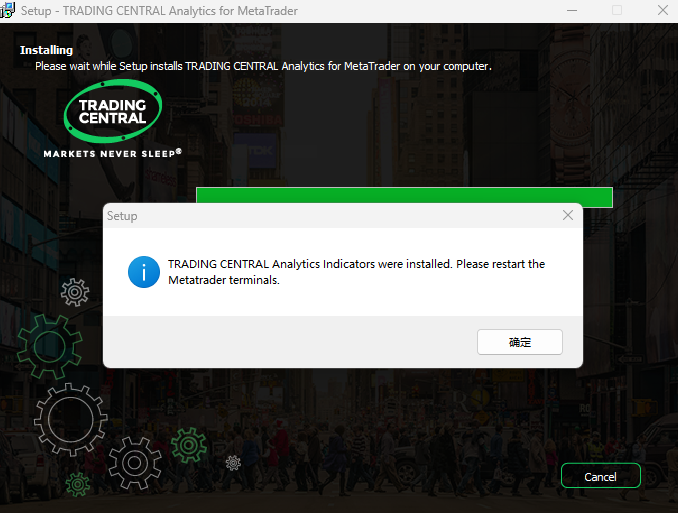This screenshot has height=513, width=678.
Task: Click the small green gear at bottom-left corner
Action: (x=77, y=485)
